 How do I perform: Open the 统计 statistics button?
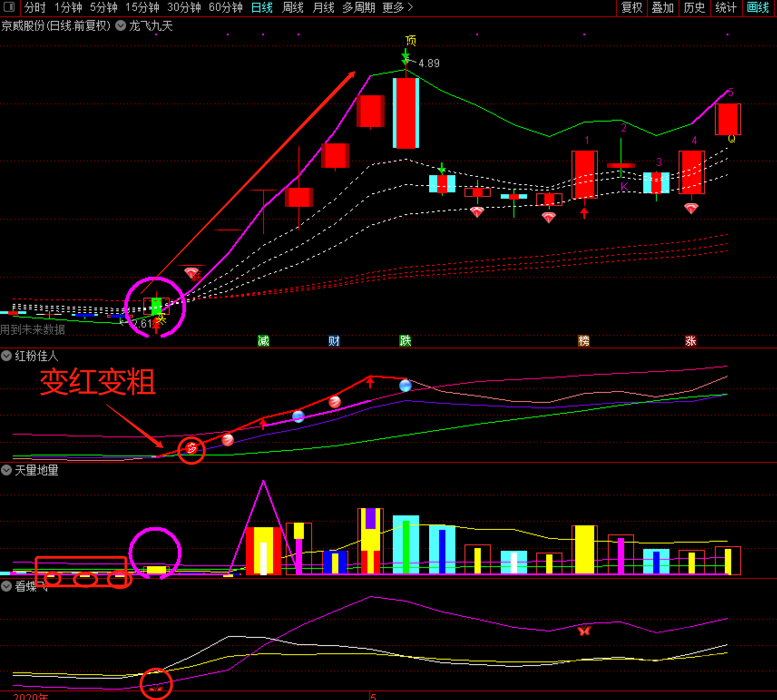(x=726, y=7)
